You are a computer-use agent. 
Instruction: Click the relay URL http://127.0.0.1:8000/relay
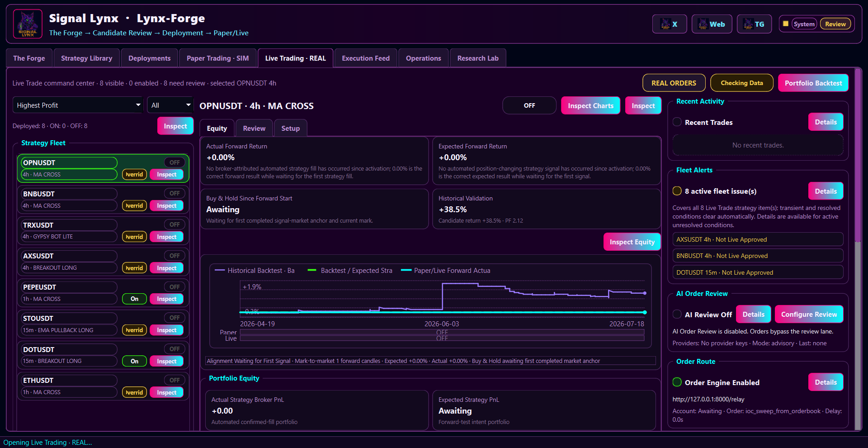(x=708, y=399)
